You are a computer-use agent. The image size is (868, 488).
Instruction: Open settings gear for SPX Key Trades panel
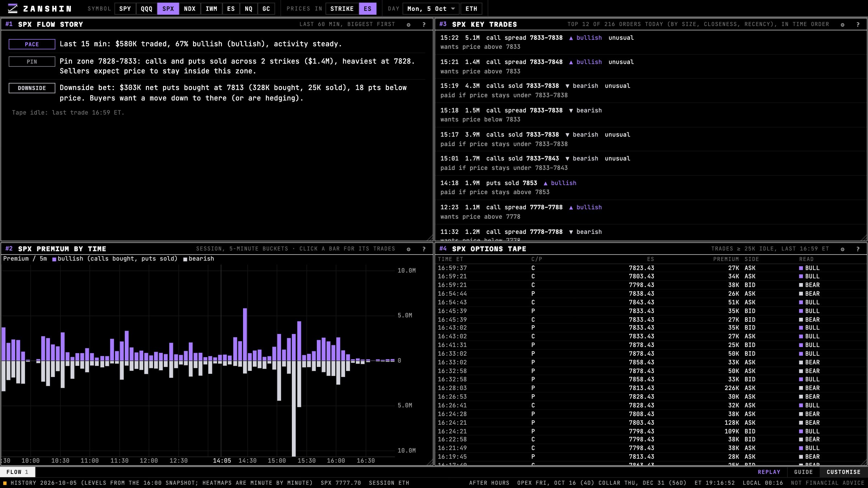pos(843,25)
